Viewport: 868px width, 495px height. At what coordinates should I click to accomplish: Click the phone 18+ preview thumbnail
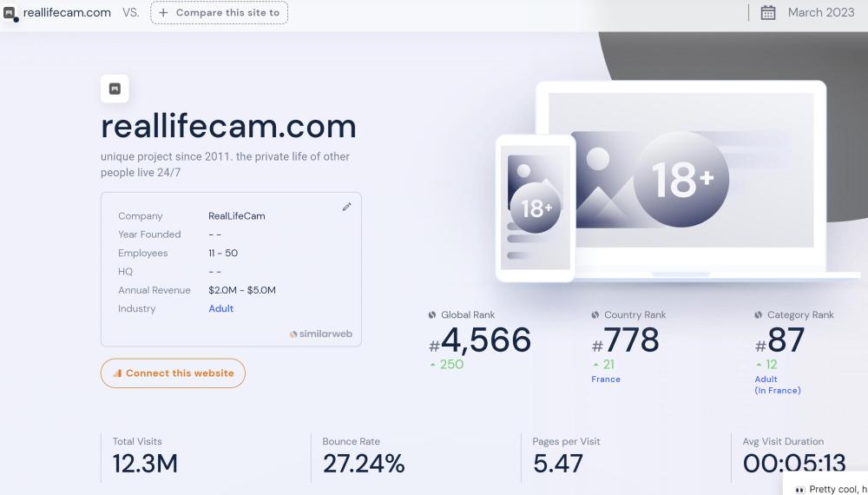pos(536,208)
